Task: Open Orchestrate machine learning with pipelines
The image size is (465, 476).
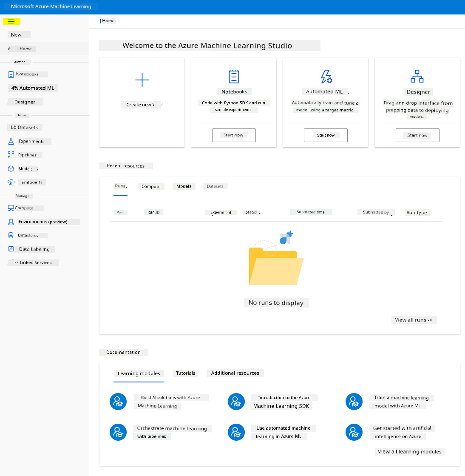Action: (172, 432)
